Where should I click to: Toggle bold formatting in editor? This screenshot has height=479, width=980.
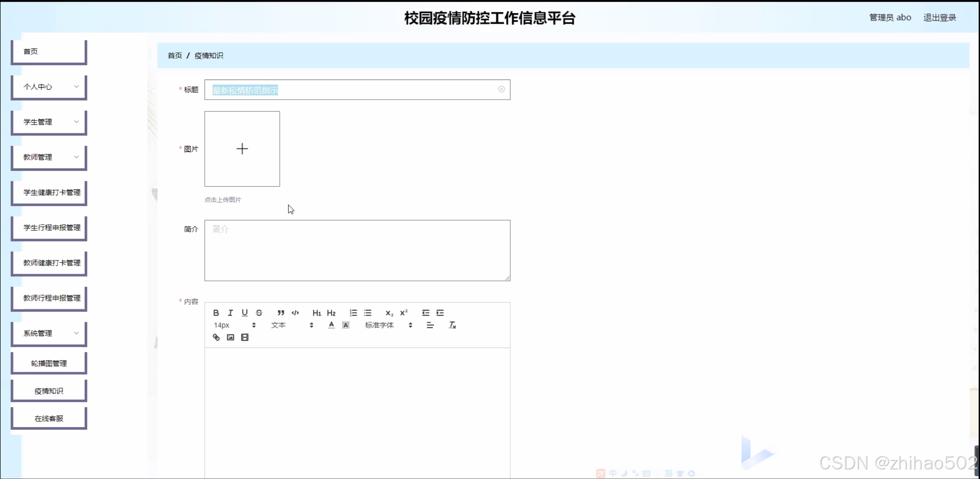pos(216,313)
